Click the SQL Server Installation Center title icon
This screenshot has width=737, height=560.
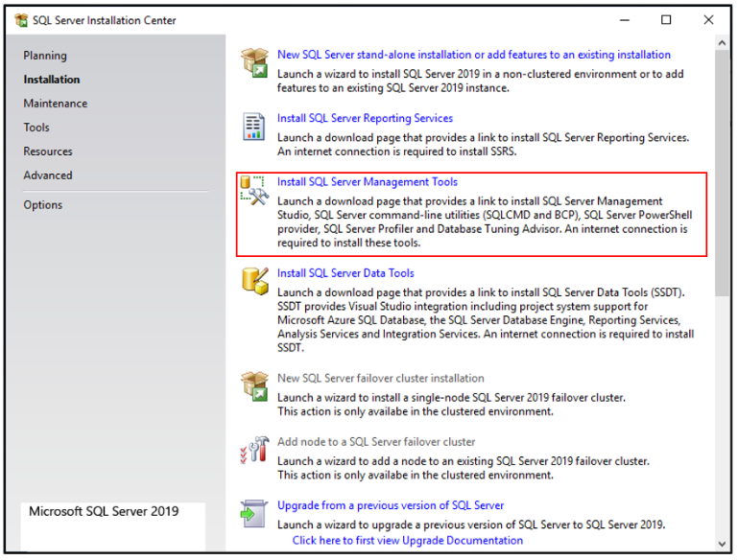point(21,20)
